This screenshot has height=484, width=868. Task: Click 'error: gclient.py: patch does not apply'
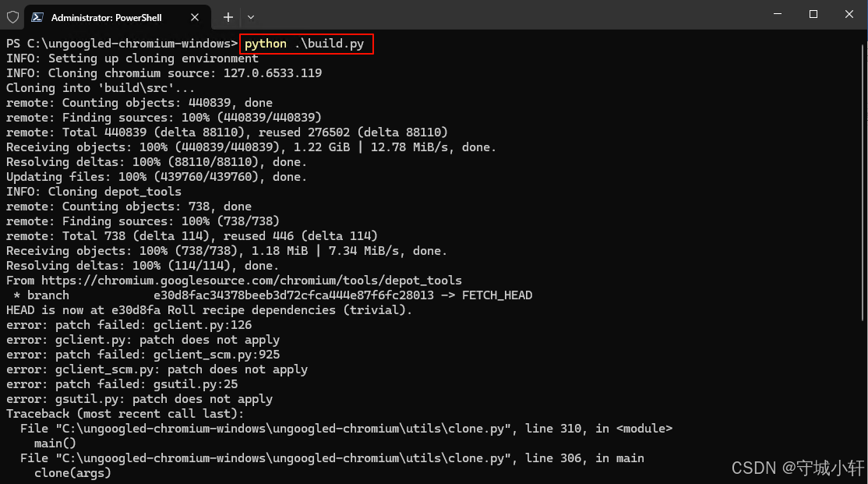[x=143, y=340]
